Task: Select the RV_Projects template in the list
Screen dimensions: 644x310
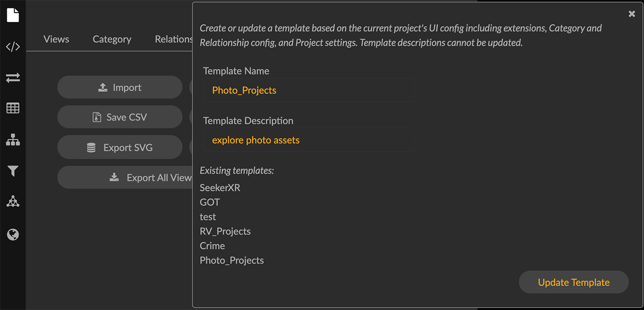Action: point(225,231)
